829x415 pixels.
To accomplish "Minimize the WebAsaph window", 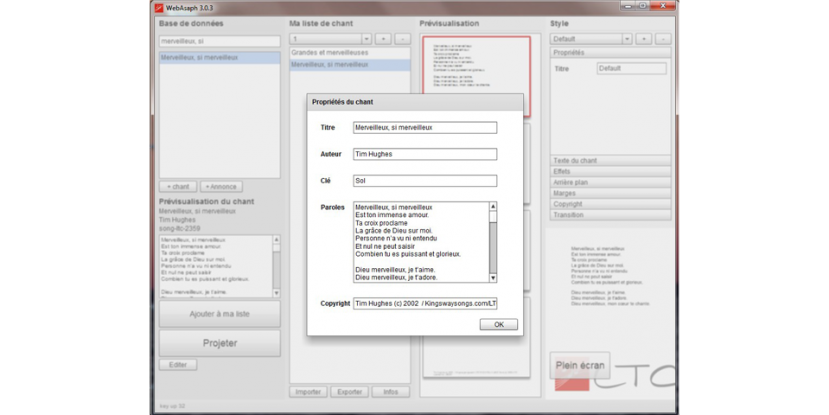I will (628, 6).
